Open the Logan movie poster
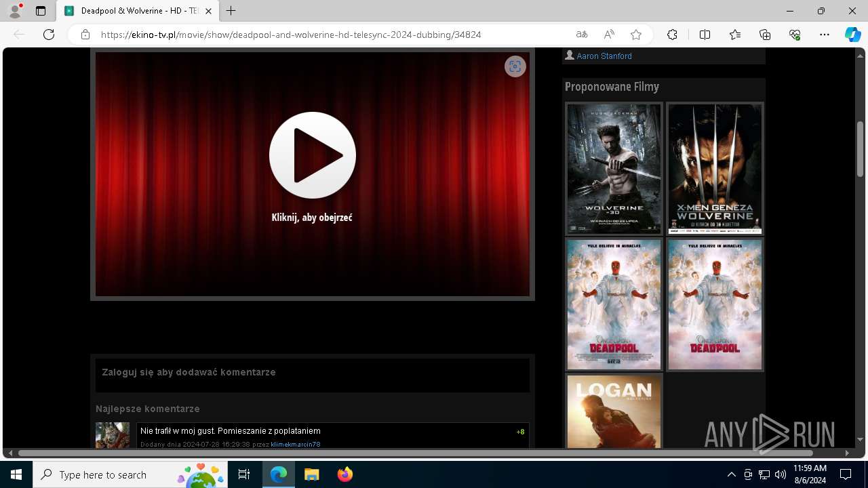868x488 pixels. point(614,412)
